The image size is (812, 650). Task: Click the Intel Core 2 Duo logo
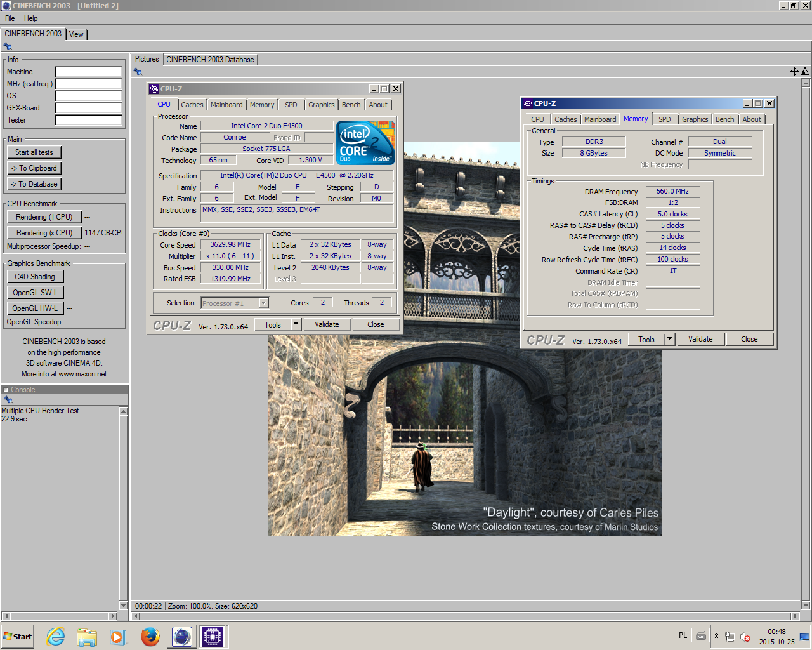click(365, 142)
